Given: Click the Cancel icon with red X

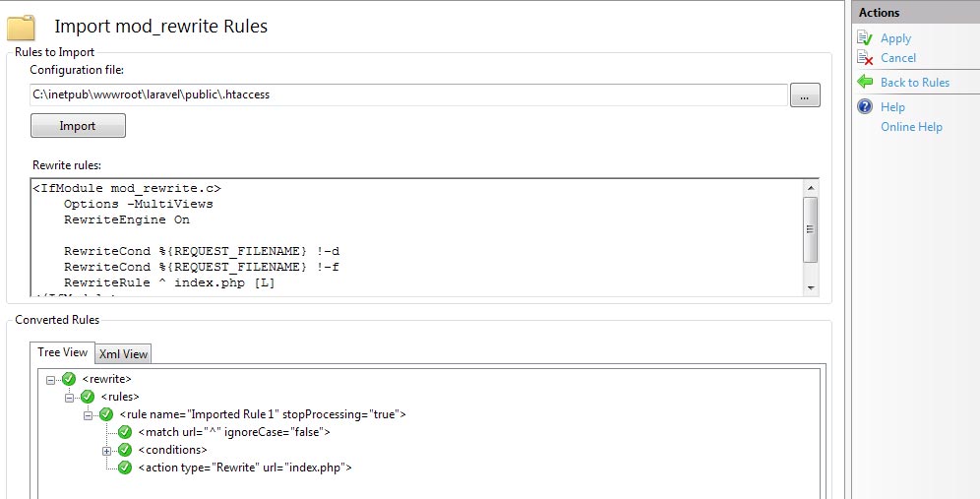Looking at the screenshot, I should coord(865,58).
